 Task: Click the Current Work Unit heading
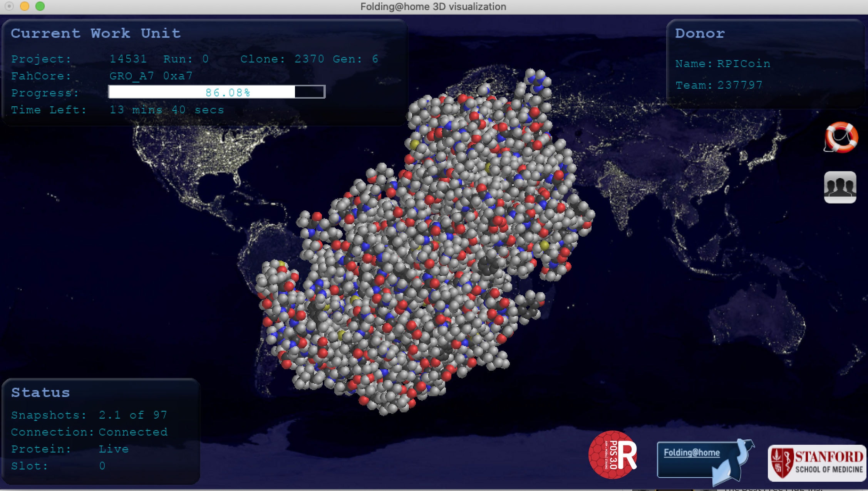pos(96,34)
